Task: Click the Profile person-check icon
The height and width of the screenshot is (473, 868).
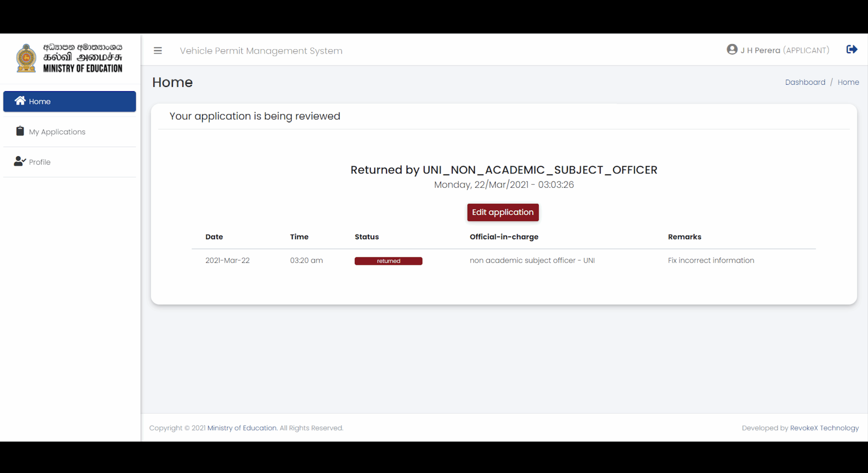Action: pos(20,161)
